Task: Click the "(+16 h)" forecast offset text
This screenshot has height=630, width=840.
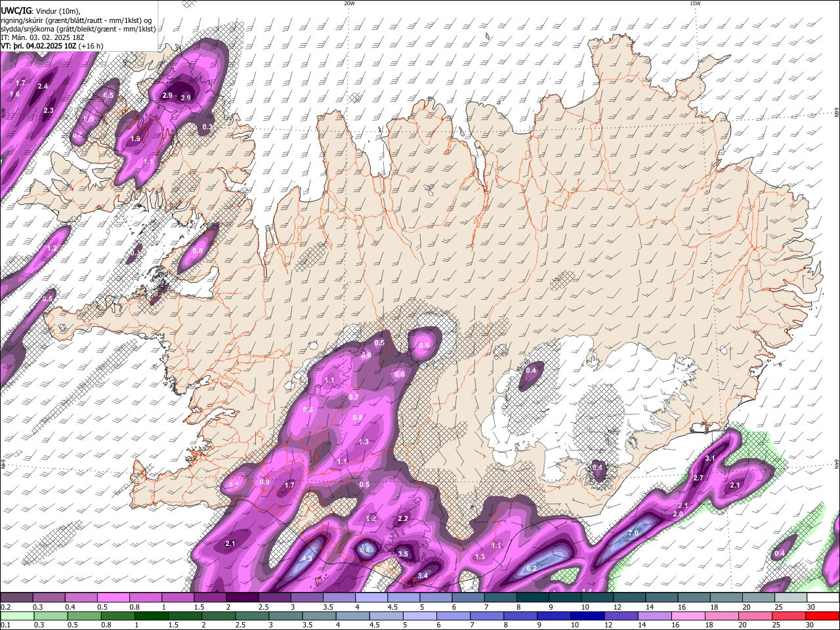Action: (91, 46)
